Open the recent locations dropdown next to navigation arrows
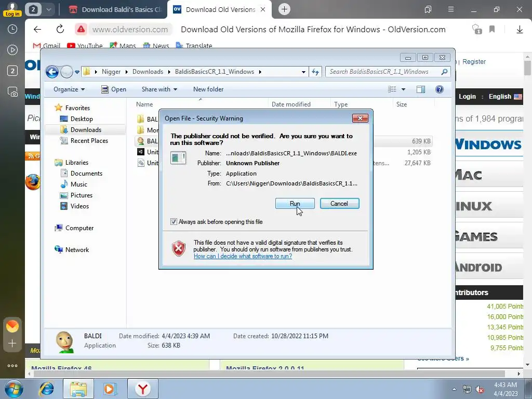Screen dimensions: 532x399 [77, 72]
